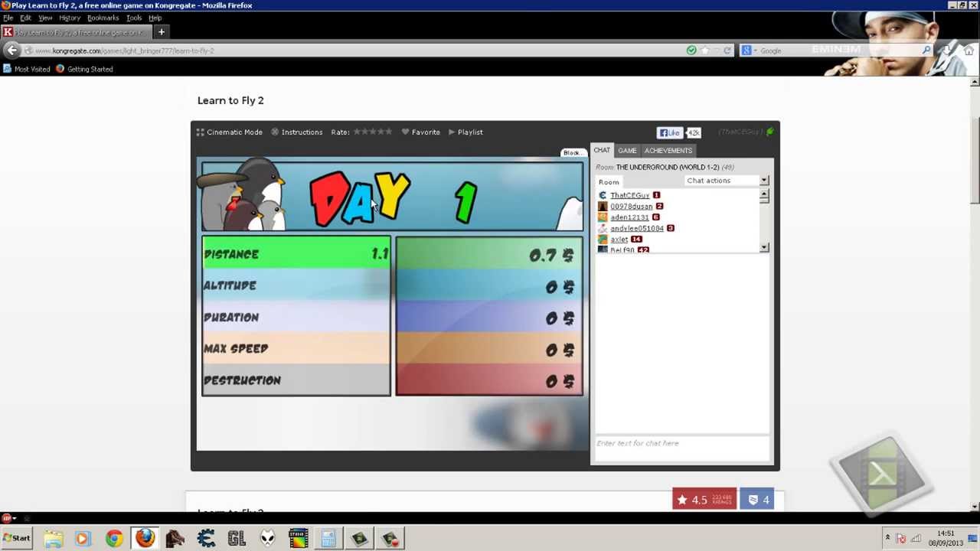Click the dinosaur icon in the taskbar

pyautogui.click(x=175, y=539)
